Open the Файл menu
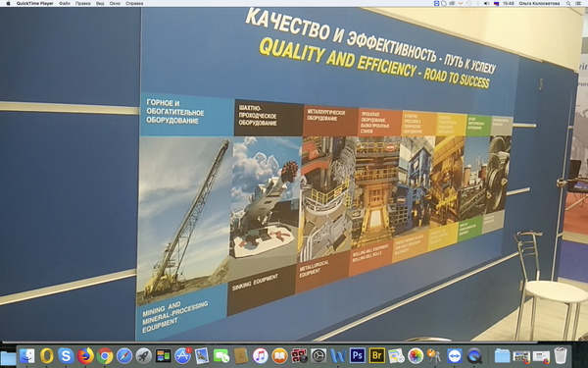Image resolution: width=588 pixels, height=368 pixels. coord(65,3)
